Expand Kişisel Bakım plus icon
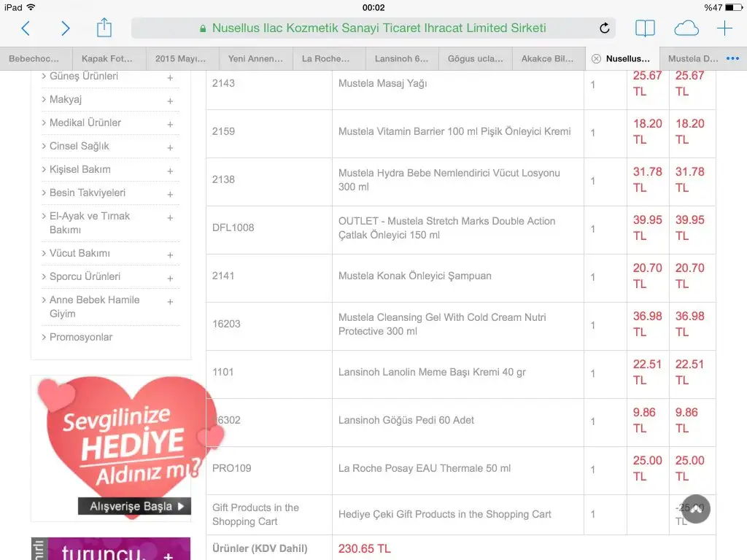Screen dimensions: 747x560 tap(170, 171)
